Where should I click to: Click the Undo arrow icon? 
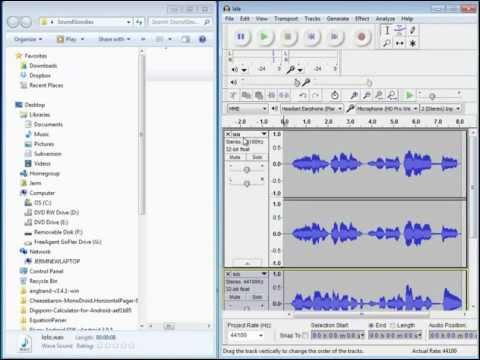point(303,96)
